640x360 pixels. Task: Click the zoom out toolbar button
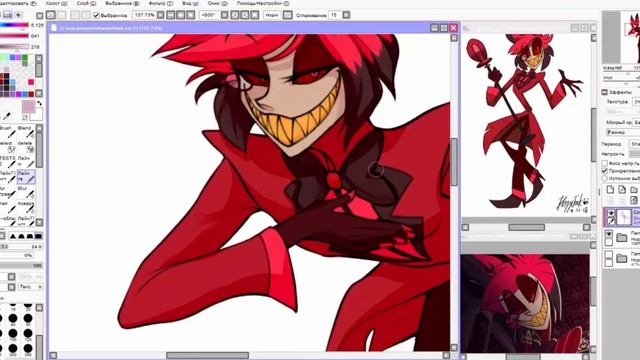pos(171,15)
